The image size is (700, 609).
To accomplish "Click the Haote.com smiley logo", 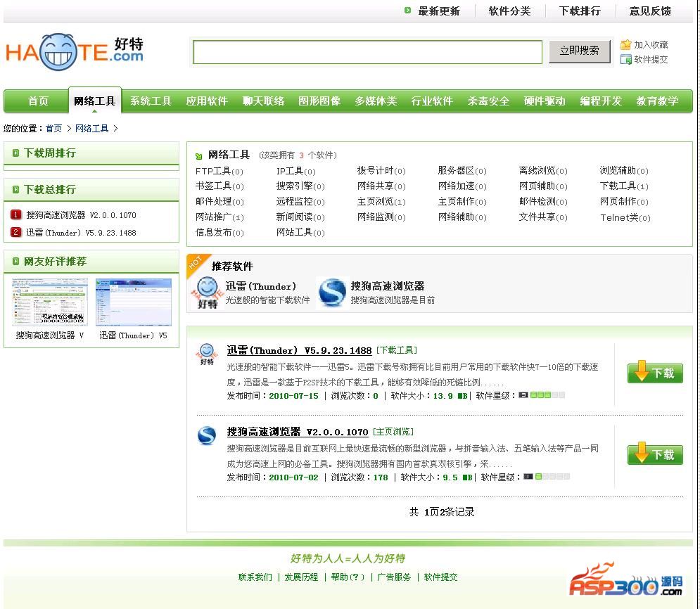I will 75,52.
